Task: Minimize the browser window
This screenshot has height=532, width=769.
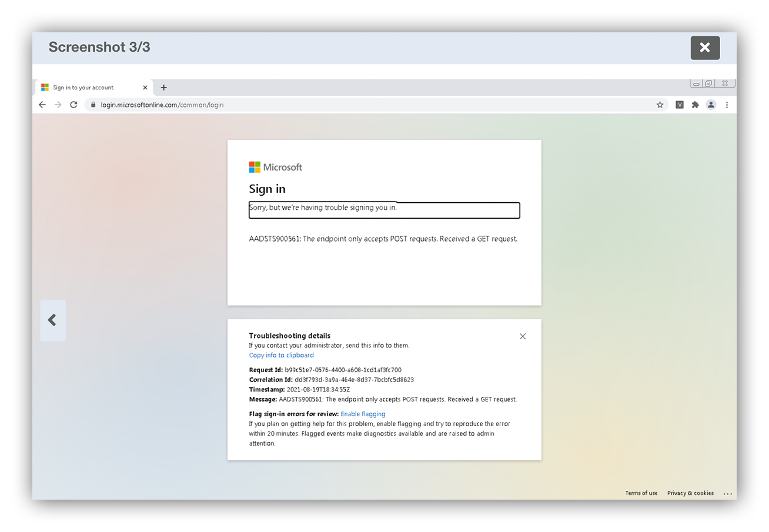Action: pos(696,83)
